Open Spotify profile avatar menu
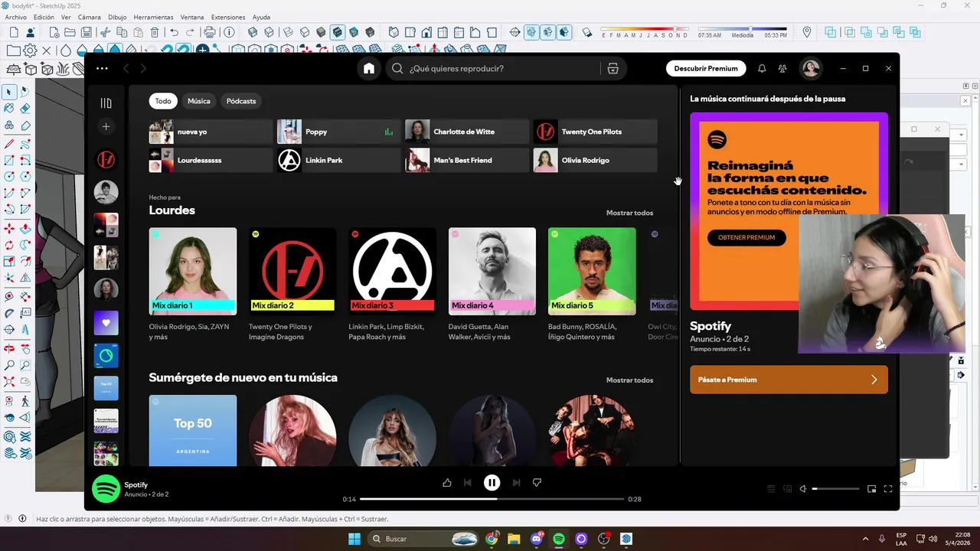Screen dimensions: 980x551 point(811,68)
